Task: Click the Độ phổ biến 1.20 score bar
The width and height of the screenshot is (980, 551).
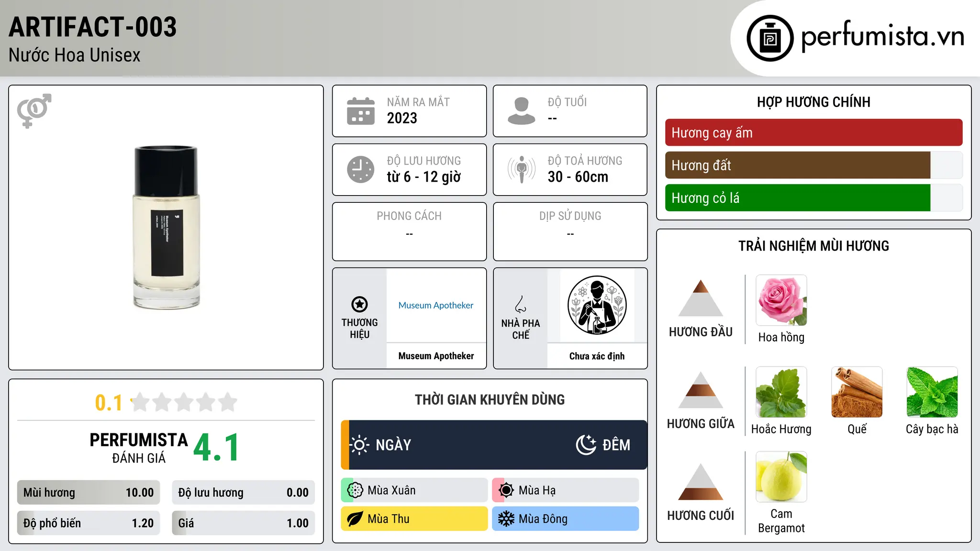Action: (x=89, y=523)
